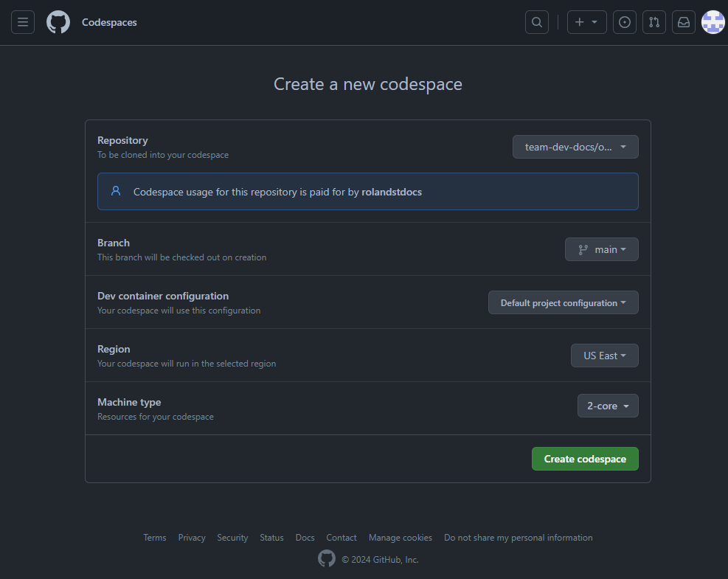728x579 pixels.
Task: Click the GitHub footer logo
Action: pos(327,559)
